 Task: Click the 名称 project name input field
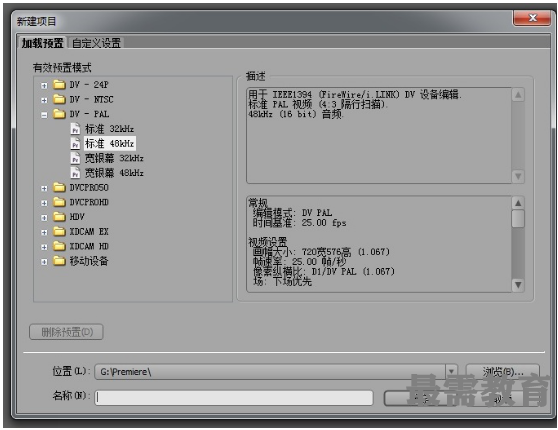[x=234, y=398]
